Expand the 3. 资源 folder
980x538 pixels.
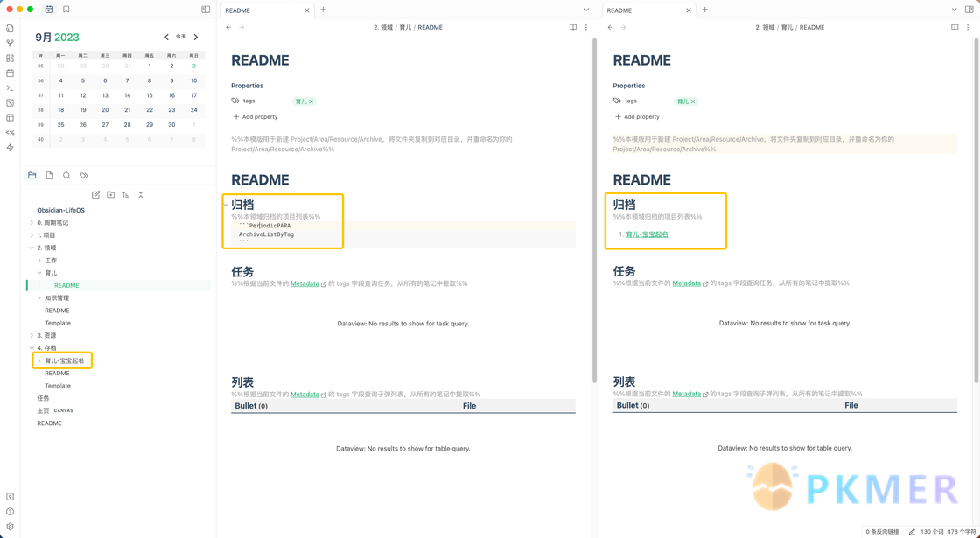[31, 335]
